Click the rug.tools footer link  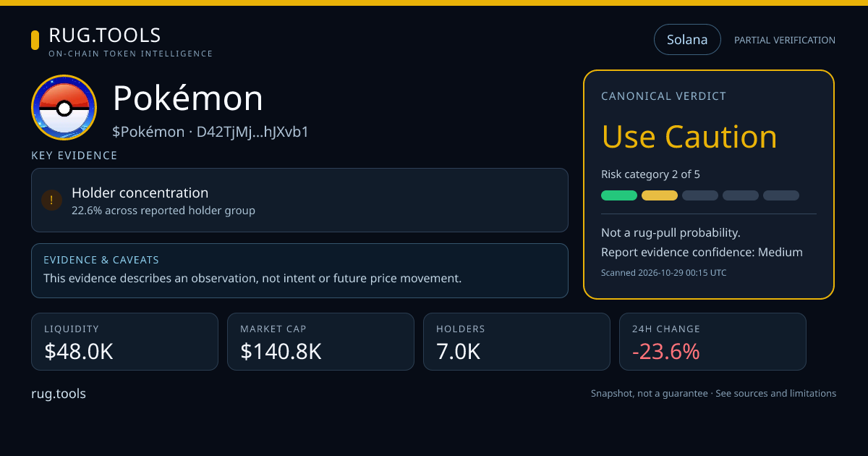(x=59, y=394)
